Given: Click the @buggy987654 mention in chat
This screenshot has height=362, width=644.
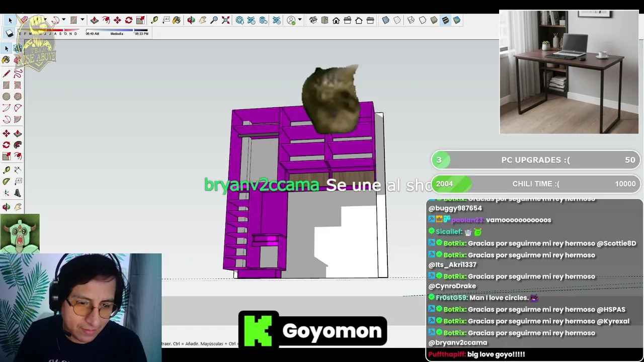Looking at the screenshot, I should tap(455, 208).
